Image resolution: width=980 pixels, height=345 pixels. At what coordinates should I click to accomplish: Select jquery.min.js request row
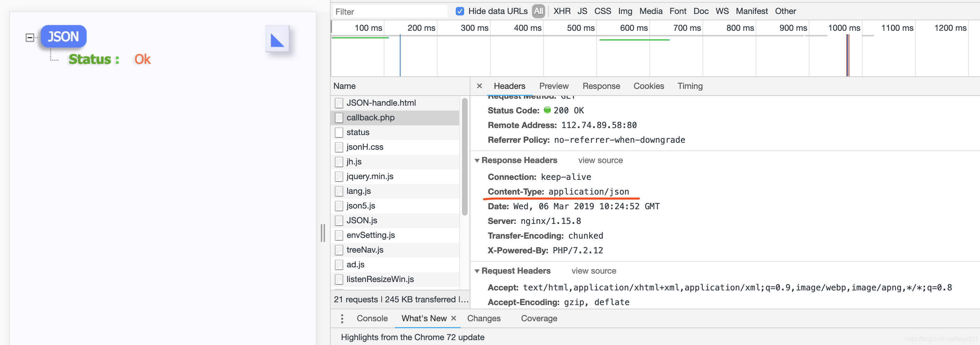pyautogui.click(x=395, y=176)
